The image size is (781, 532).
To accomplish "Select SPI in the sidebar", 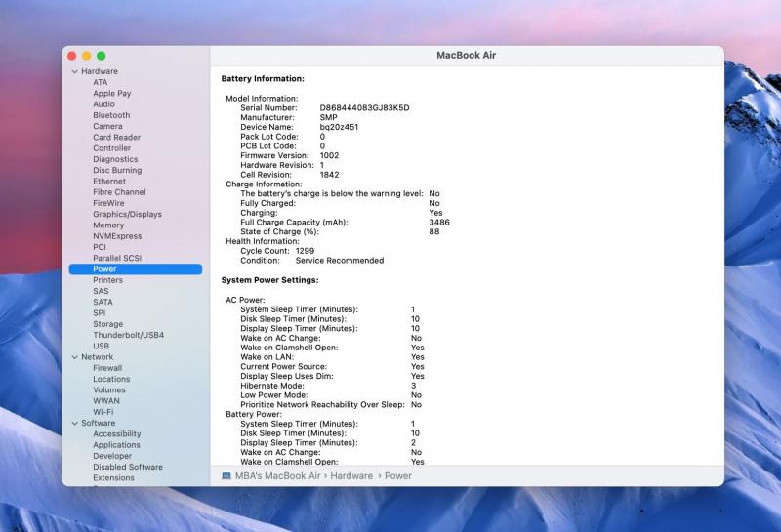I will tap(100, 312).
